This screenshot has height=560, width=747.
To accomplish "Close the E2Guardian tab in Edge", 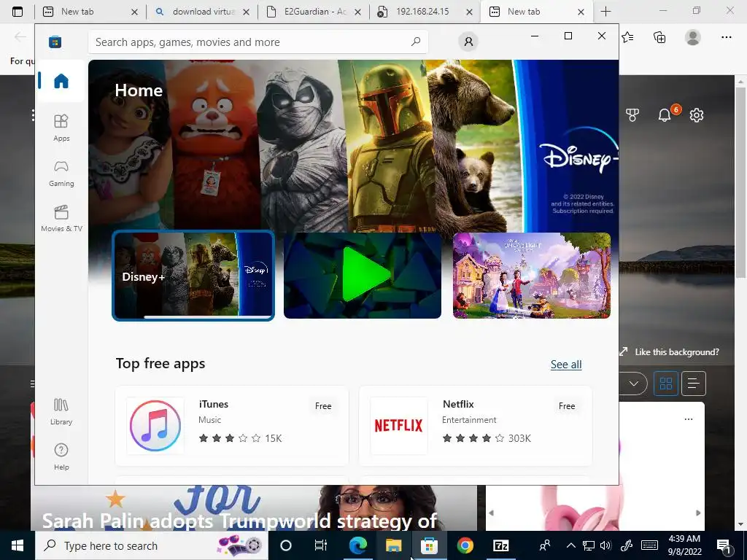I will click(357, 12).
